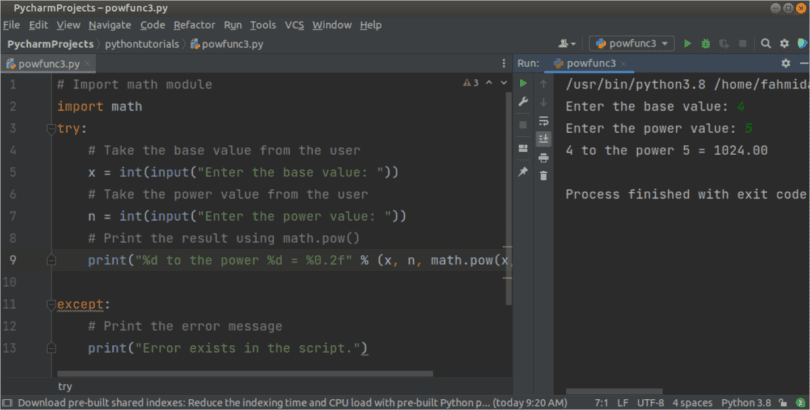Change the LF line separator
The height and width of the screenshot is (410, 810).
tap(623, 403)
